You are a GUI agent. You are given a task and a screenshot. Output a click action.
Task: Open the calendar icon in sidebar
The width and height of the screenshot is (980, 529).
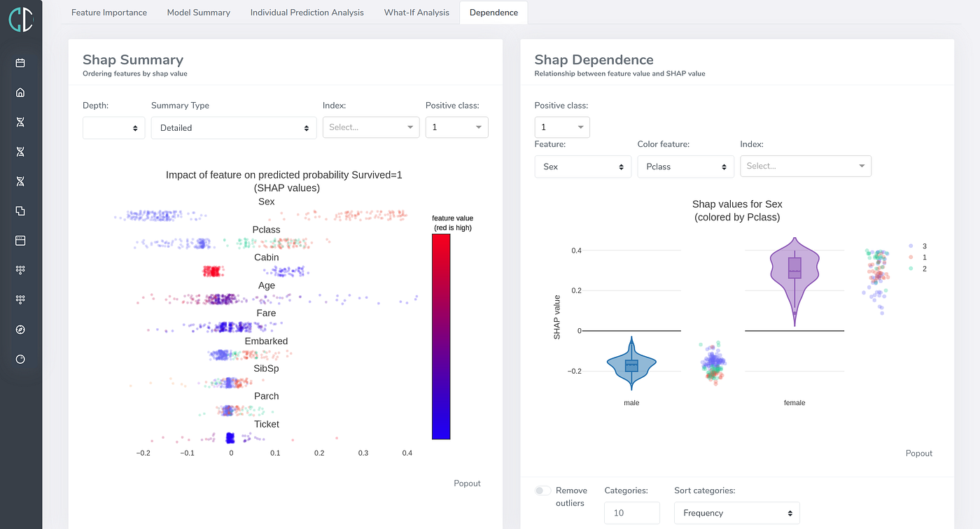click(x=20, y=63)
